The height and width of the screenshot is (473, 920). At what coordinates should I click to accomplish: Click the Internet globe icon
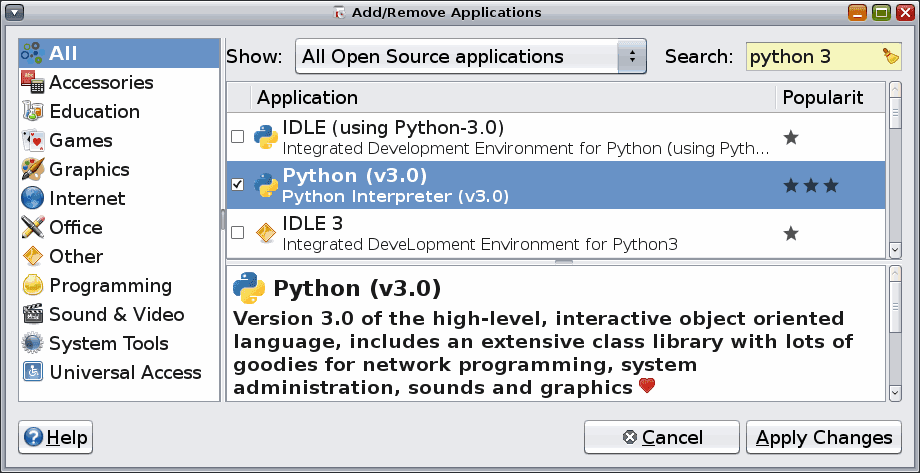click(x=33, y=199)
